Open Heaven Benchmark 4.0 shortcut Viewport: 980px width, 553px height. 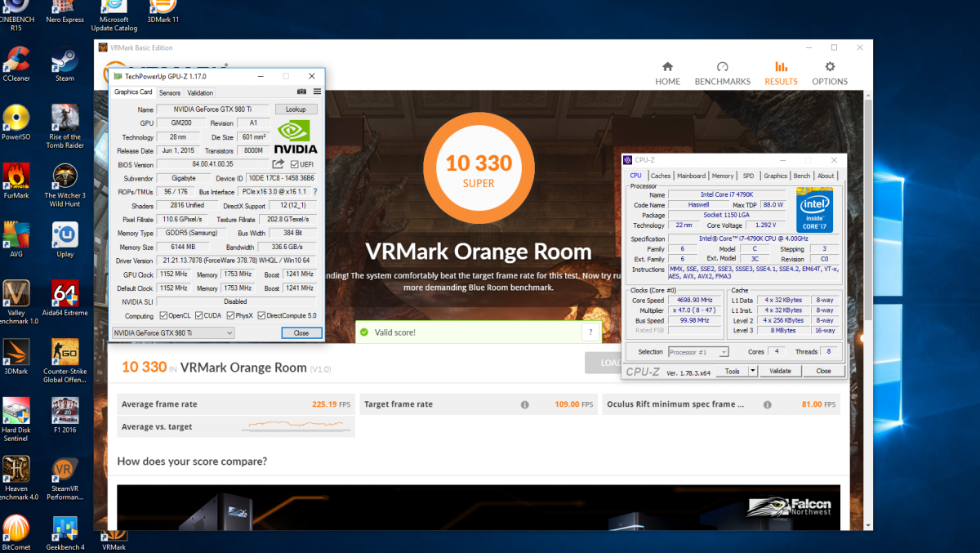(16, 479)
